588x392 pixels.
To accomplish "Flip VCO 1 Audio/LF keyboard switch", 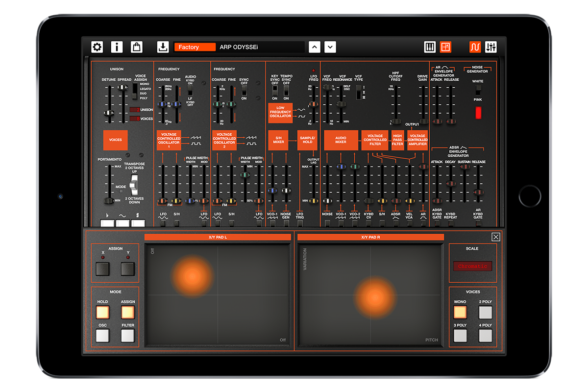I will 190,91.
